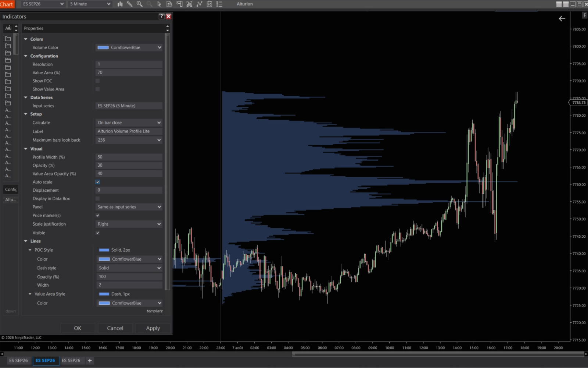Screen dimensions: 588x368
Task: Collapse the Configuration section
Action: click(x=26, y=56)
